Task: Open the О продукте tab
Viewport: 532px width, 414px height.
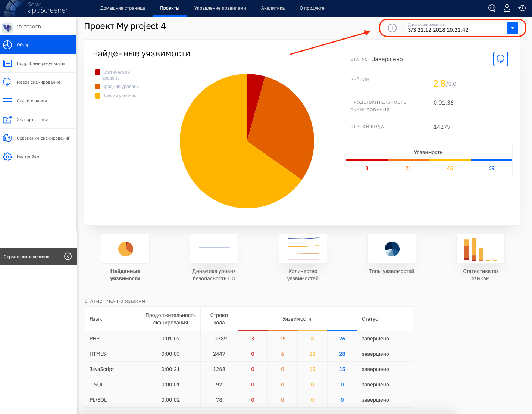Action: click(312, 8)
